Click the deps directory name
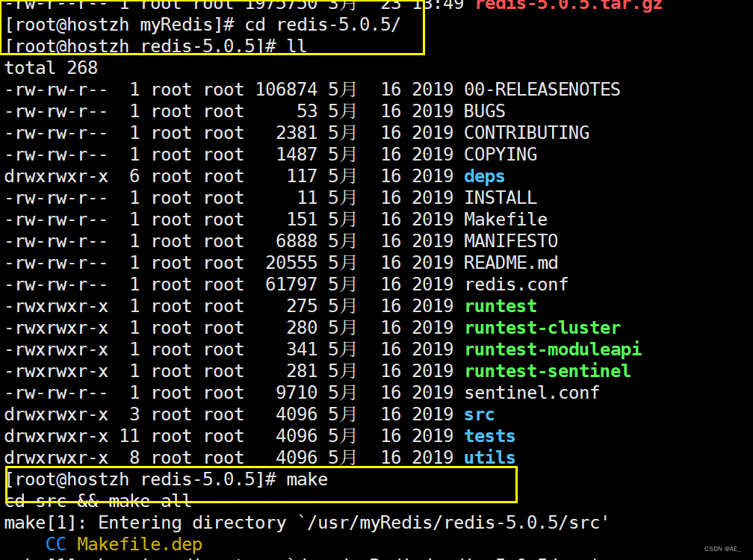This screenshot has width=753, height=560. (x=484, y=177)
